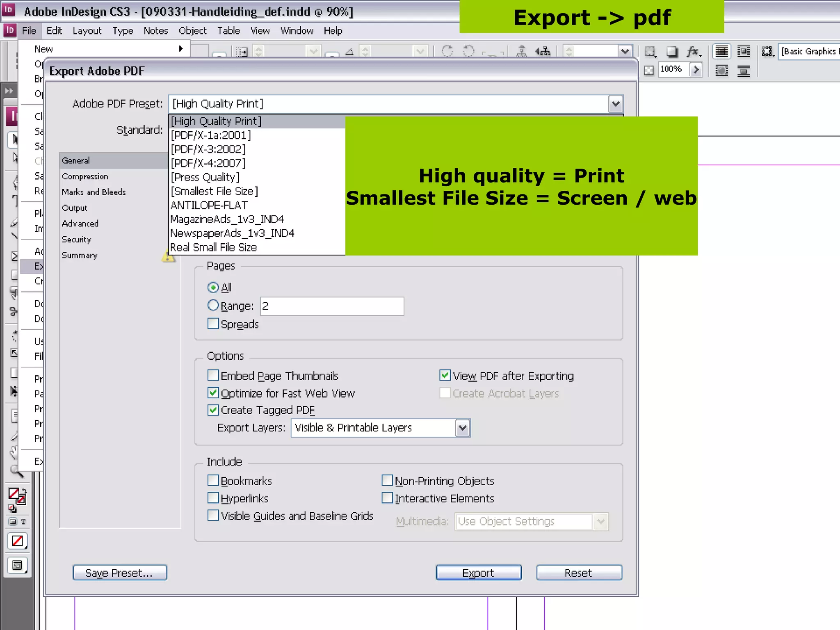This screenshot has width=840, height=630.
Task: Open the File menu
Action: [29, 31]
